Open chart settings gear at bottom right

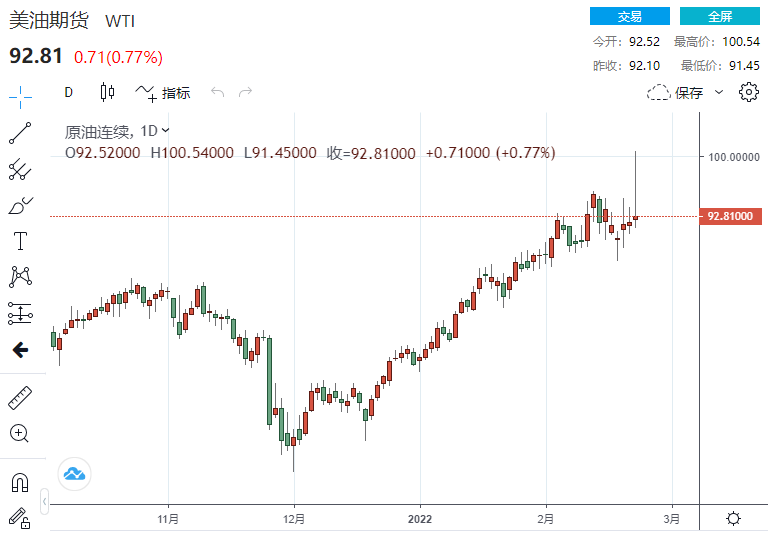[733, 518]
